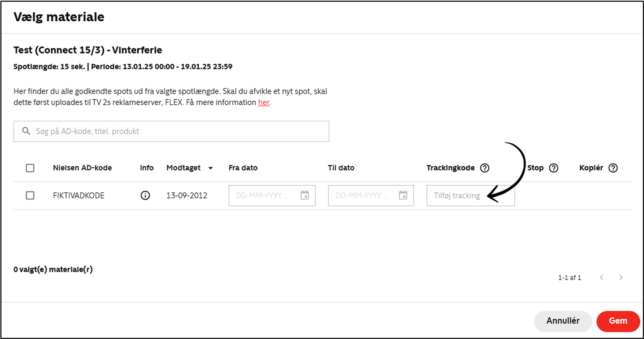The width and height of the screenshot is (644, 339).
Task: Open the Til dato calendar picker icon
Action: [x=403, y=195]
